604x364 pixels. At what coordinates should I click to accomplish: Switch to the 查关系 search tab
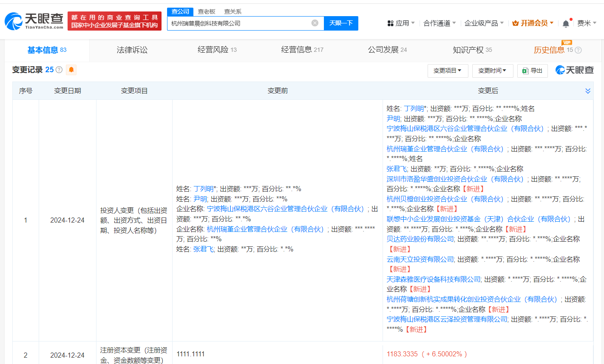tap(233, 11)
